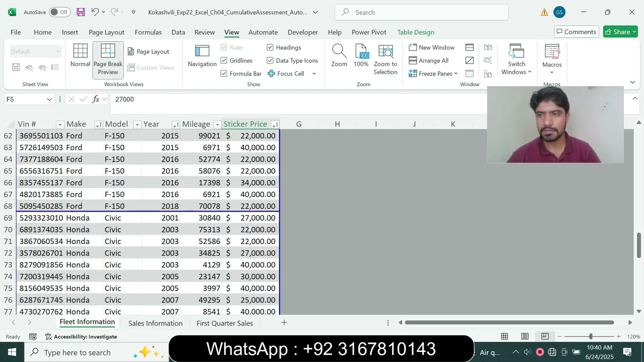Click the Comments button
The height and width of the screenshot is (362, 644).
pyautogui.click(x=577, y=32)
